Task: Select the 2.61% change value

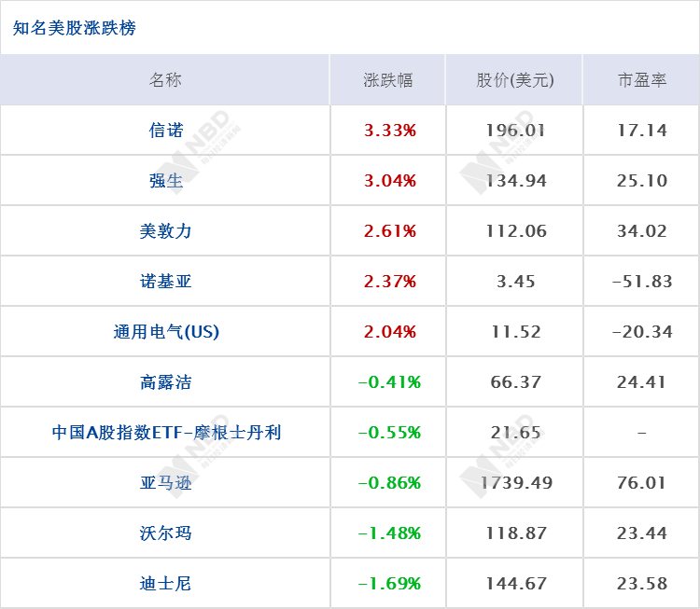Action: pos(390,231)
